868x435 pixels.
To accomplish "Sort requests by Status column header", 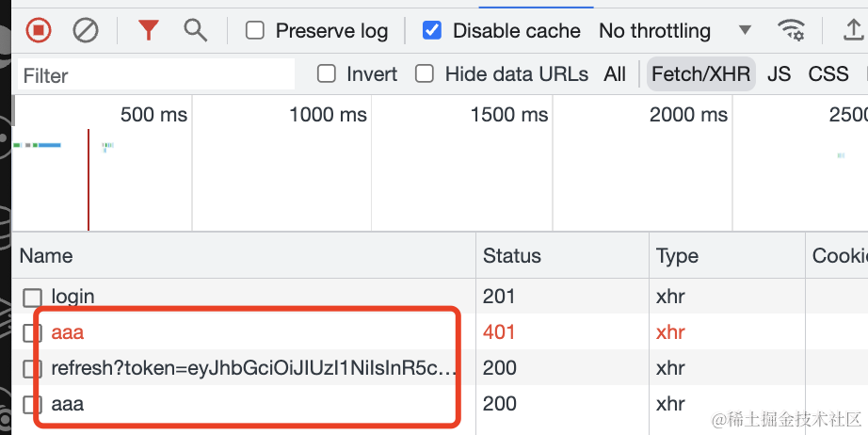I will tap(512, 256).
